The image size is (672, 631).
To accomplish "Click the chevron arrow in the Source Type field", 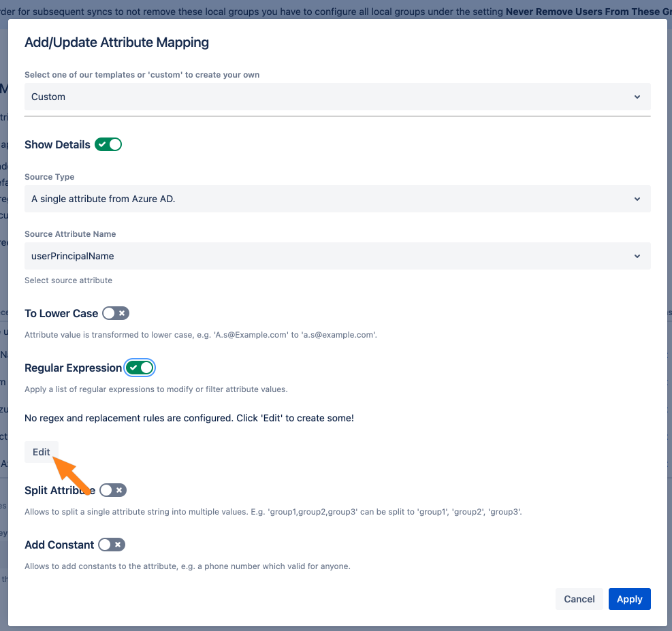I will 637,199.
